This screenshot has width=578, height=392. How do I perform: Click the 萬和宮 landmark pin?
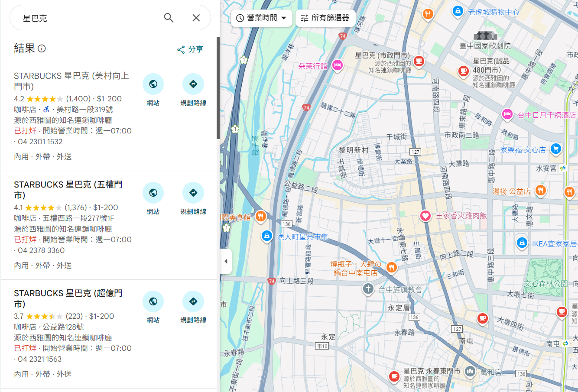470,371
